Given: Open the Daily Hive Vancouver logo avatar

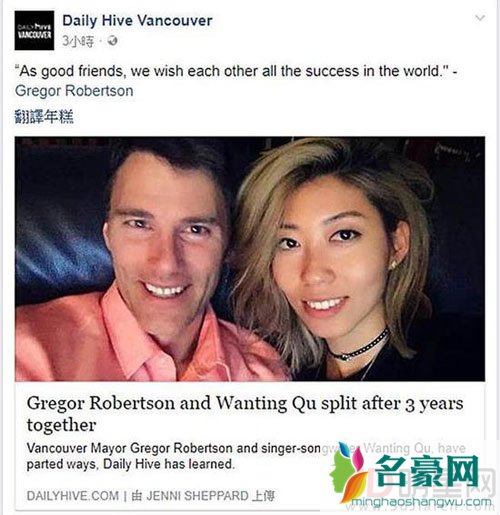Looking at the screenshot, I should (34, 30).
